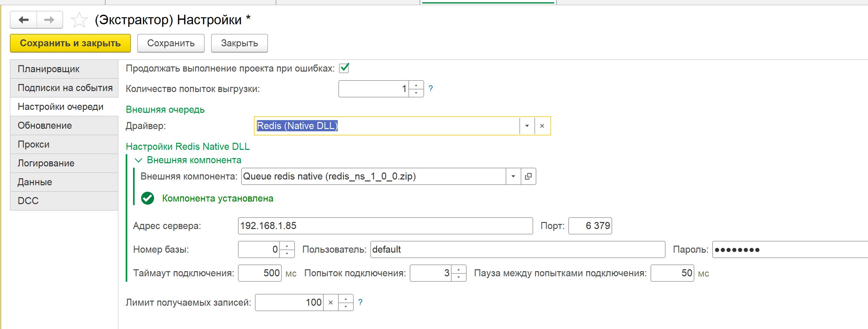Open the selected Внешняя компонента item
868x329 pixels.
(528, 176)
